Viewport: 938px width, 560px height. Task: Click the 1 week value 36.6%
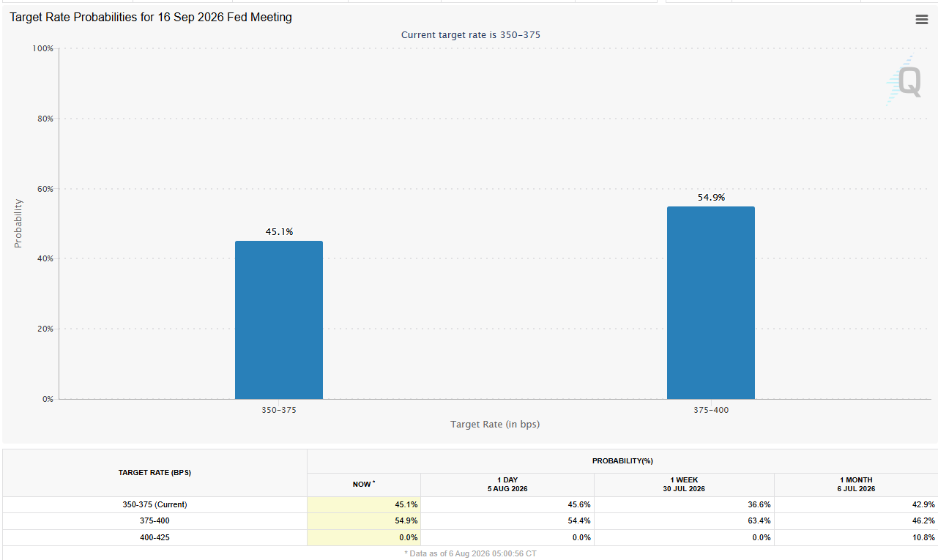[x=759, y=504]
